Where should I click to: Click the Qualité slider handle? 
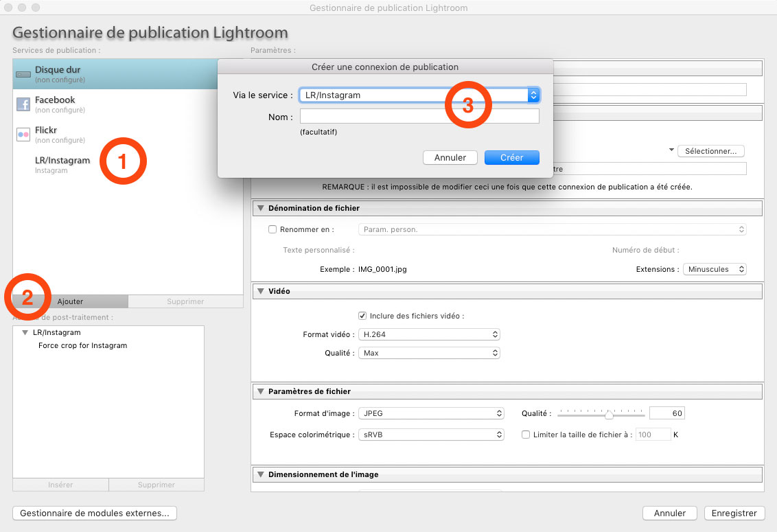[609, 415]
